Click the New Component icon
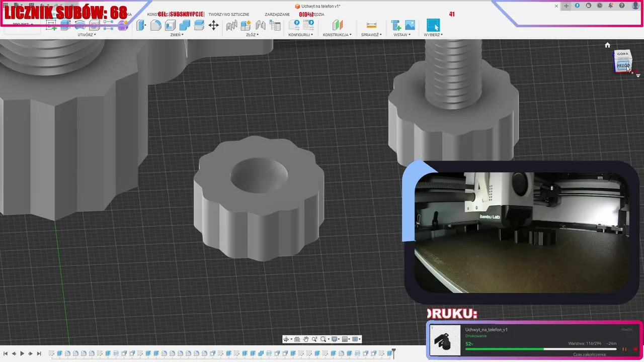 [246, 25]
